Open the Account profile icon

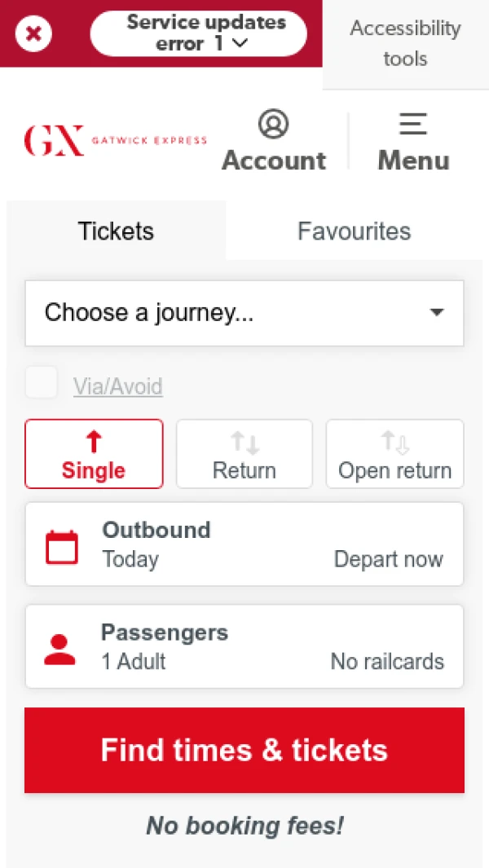coord(274,125)
